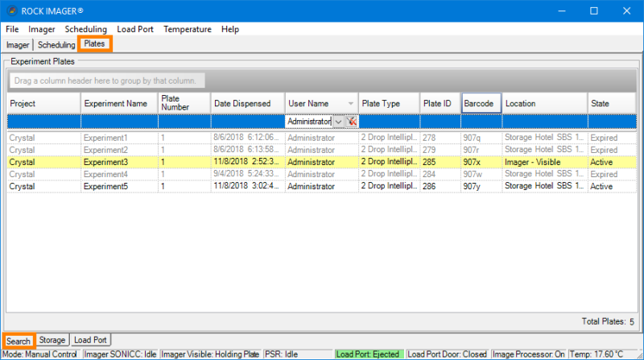Image resolution: width=644 pixels, height=360 pixels.
Task: Open the Help menu
Action: tap(230, 29)
